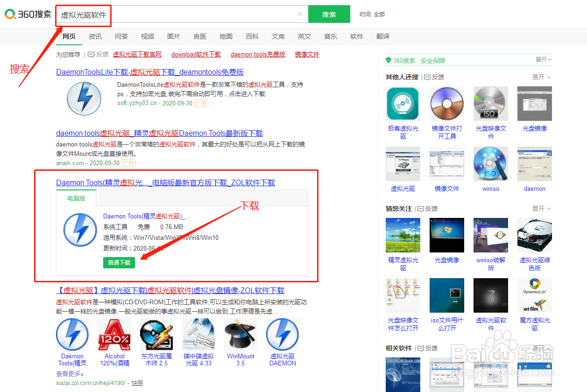Clear the search box with X icon
The image size is (587, 392).
[300, 14]
